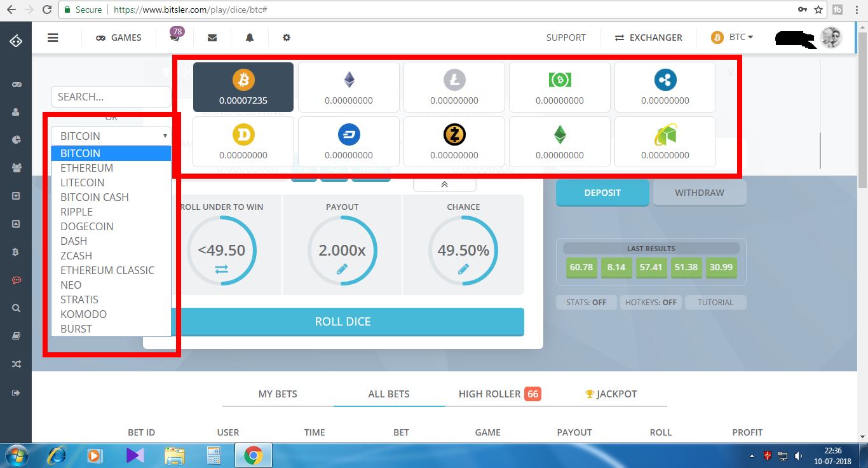
Task: Click the boxed down-arrow sidebar icon
Action: (x=16, y=196)
